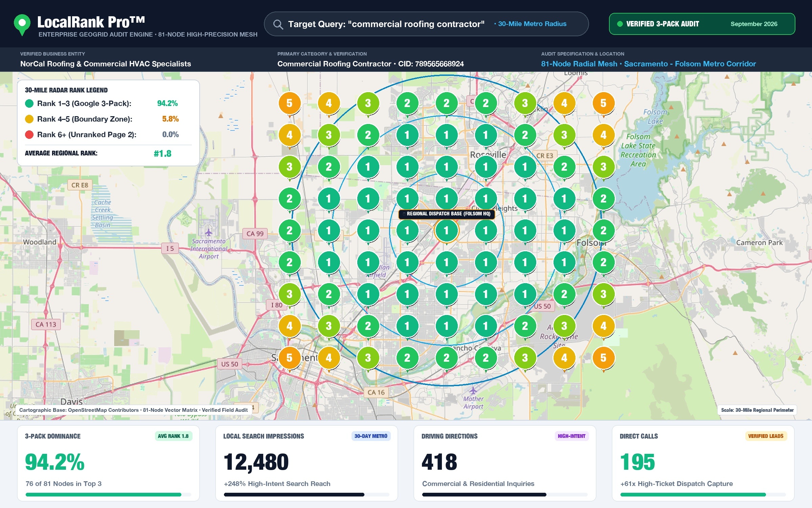Click the Cameron Park map label
Screen dimensions: 812x508
[759, 242]
